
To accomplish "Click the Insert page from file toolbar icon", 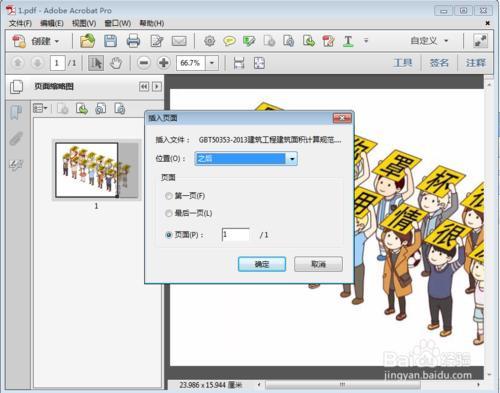I will coord(269,41).
